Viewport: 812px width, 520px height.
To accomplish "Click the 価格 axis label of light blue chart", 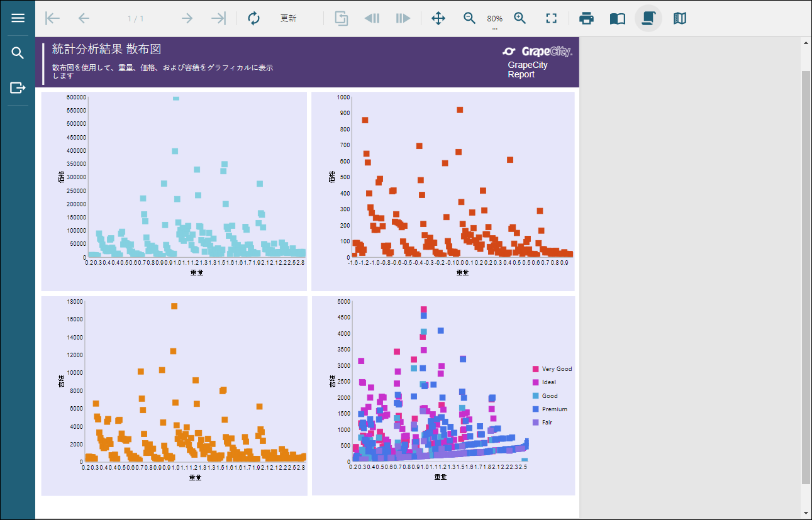I will pos(61,177).
